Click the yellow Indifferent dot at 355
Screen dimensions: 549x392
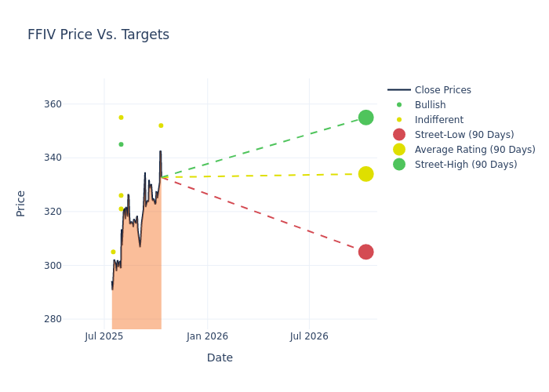click(121, 118)
